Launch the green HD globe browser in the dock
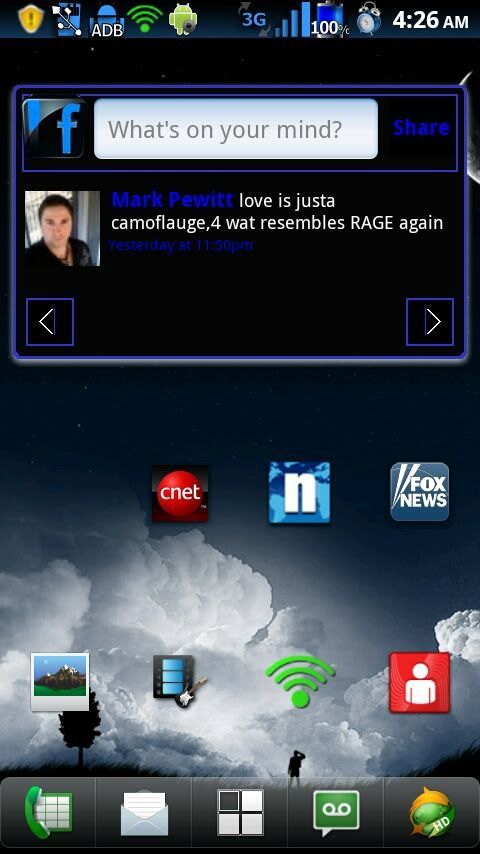The image size is (480, 854). [432, 813]
